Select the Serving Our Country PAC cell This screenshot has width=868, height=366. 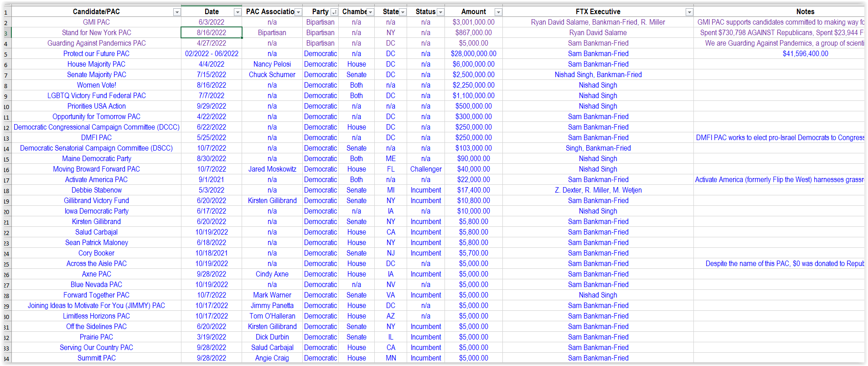click(x=96, y=348)
